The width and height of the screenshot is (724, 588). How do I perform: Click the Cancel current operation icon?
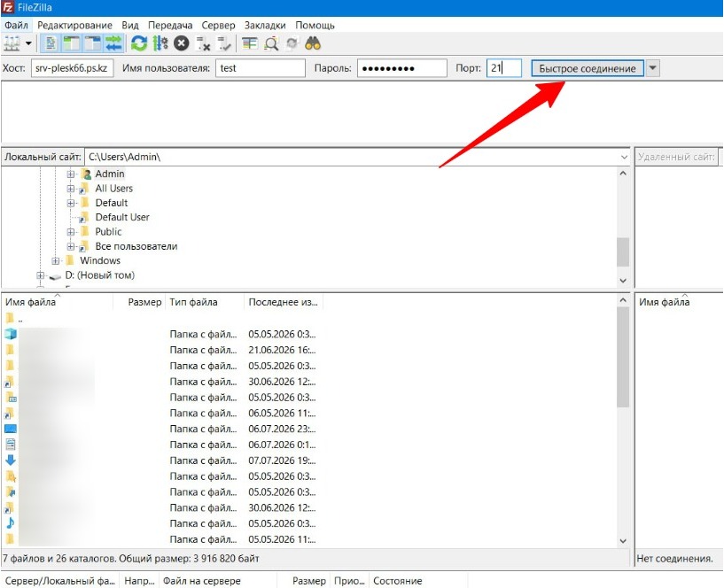coord(182,44)
